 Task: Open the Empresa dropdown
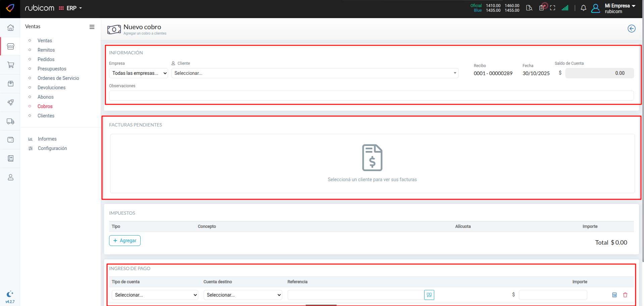138,73
